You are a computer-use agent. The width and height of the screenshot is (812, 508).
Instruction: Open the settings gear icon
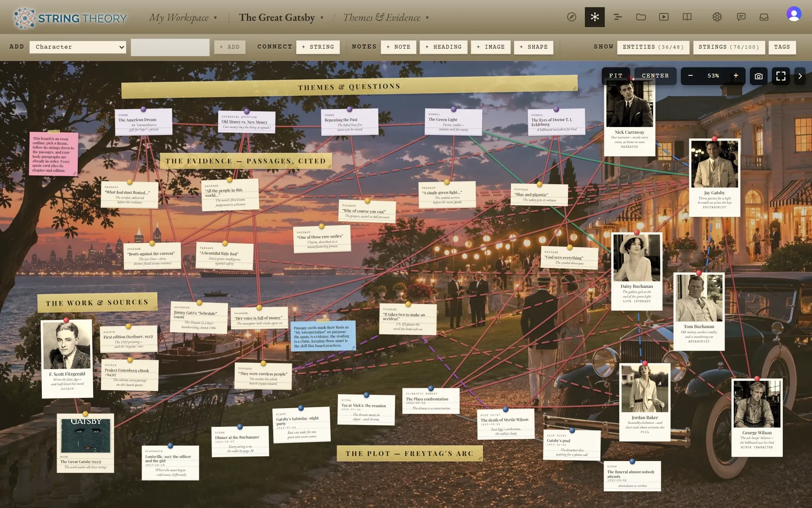coord(717,17)
